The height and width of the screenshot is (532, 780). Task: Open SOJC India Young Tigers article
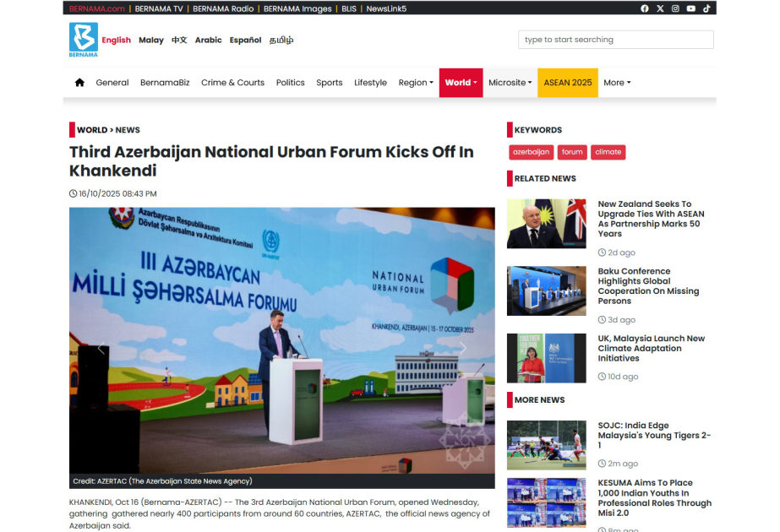(654, 435)
